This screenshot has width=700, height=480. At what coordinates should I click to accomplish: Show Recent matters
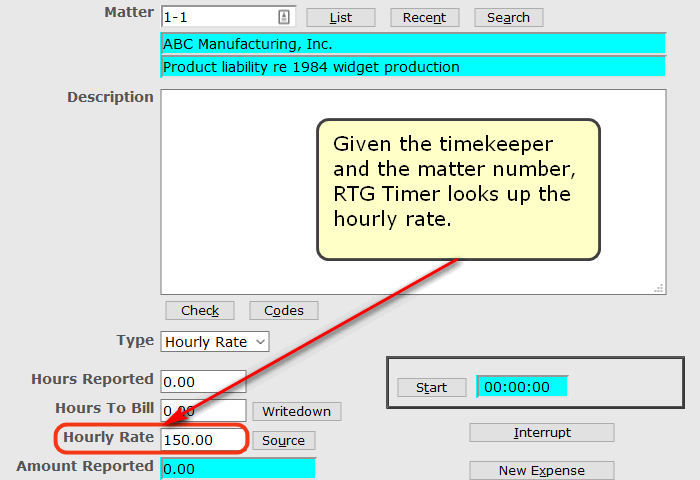coord(425,17)
